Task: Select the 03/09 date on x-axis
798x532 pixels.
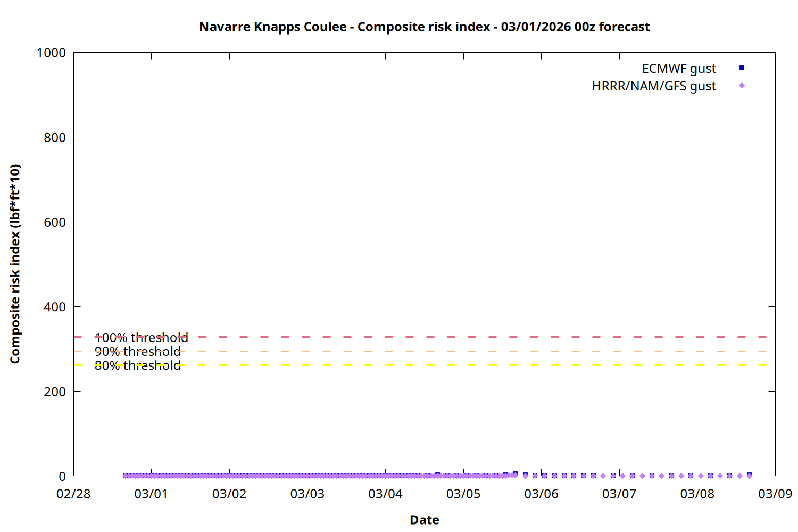Action: (775, 494)
